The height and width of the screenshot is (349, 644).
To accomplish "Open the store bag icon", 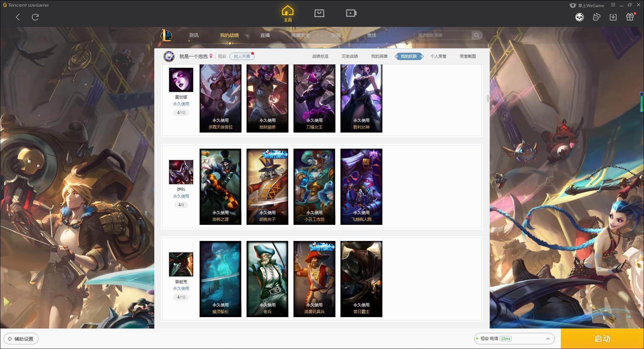I will click(319, 13).
